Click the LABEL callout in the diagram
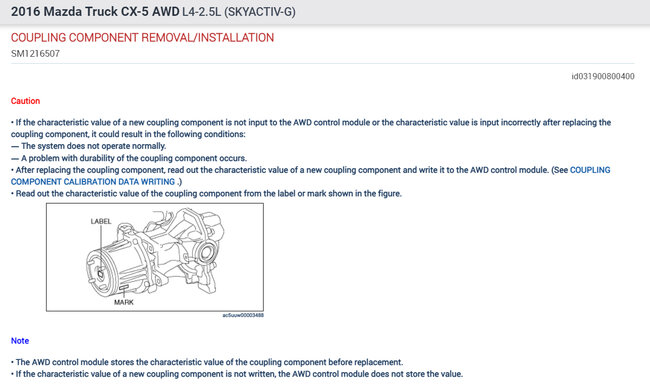The width and height of the screenshot is (650, 387). (x=101, y=221)
